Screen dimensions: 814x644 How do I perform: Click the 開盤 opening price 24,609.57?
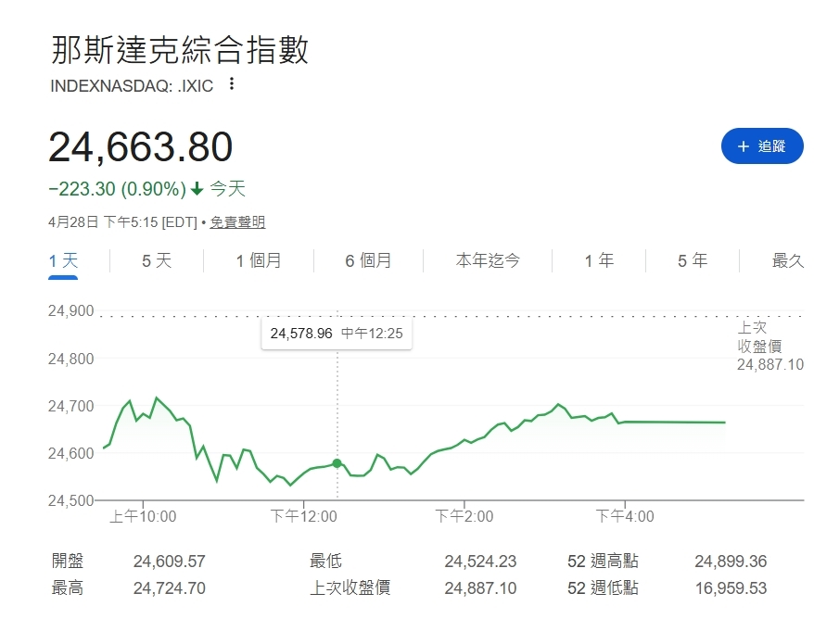point(169,562)
